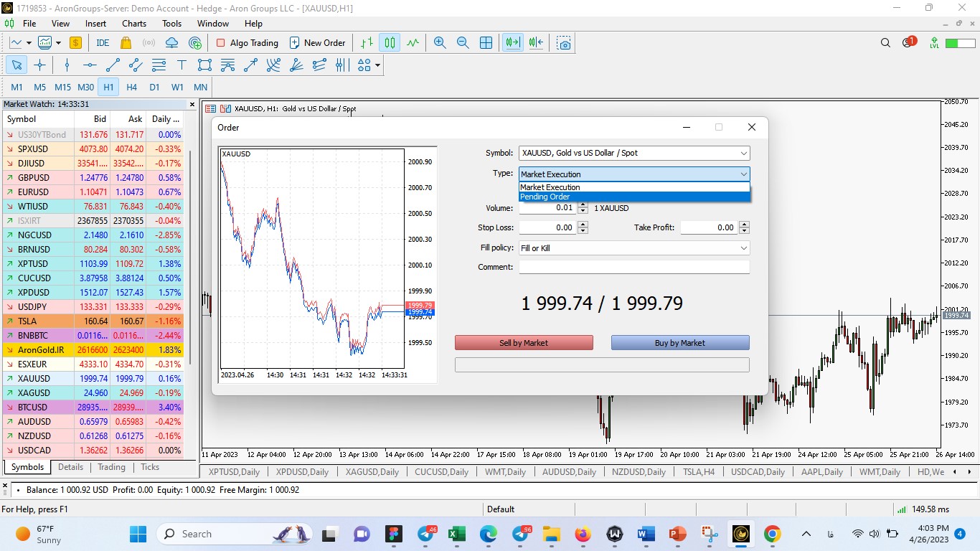
Task: Click the green LVL upgrade icon
Action: (x=934, y=43)
